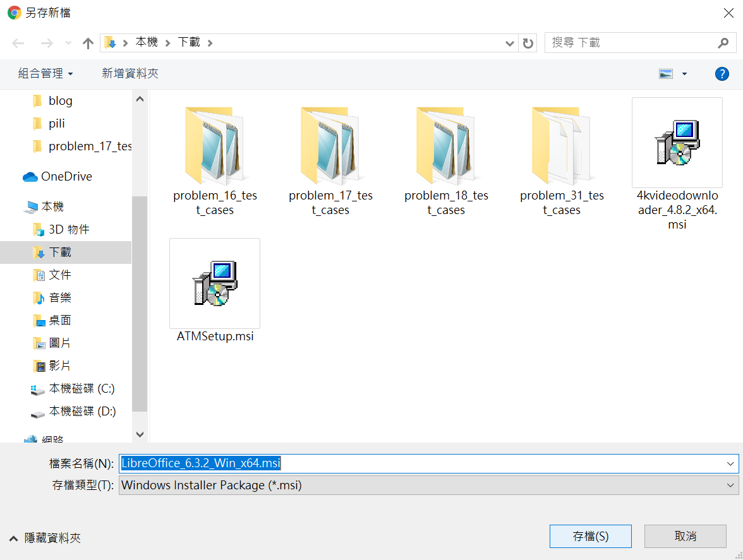This screenshot has width=743, height=560.
Task: Refresh the 下載 folder view
Action: point(528,44)
